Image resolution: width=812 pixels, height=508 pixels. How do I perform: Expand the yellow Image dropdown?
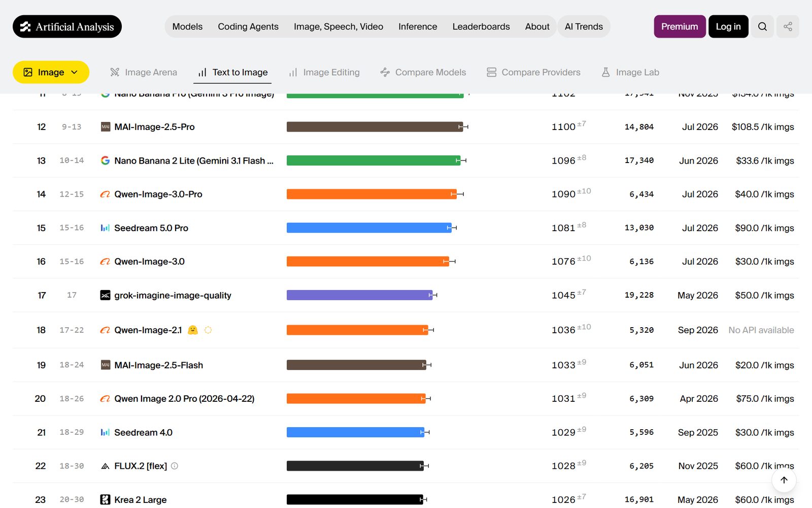51,72
